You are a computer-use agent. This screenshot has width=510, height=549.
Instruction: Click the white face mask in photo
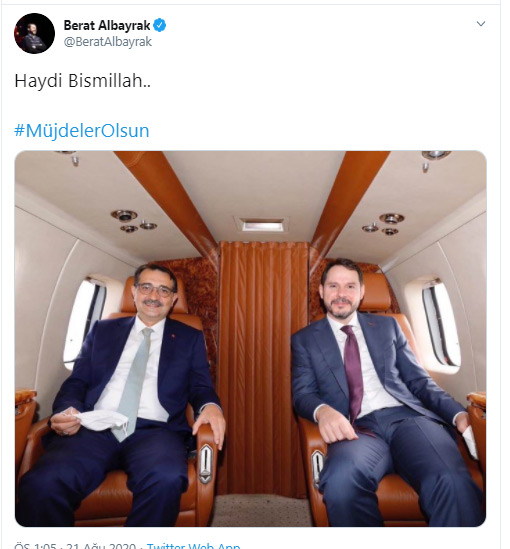[98, 420]
